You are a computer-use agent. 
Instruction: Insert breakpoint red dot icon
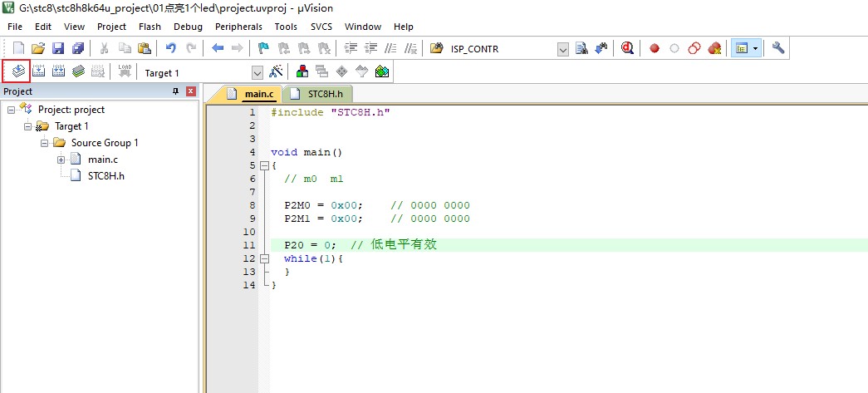(655, 48)
